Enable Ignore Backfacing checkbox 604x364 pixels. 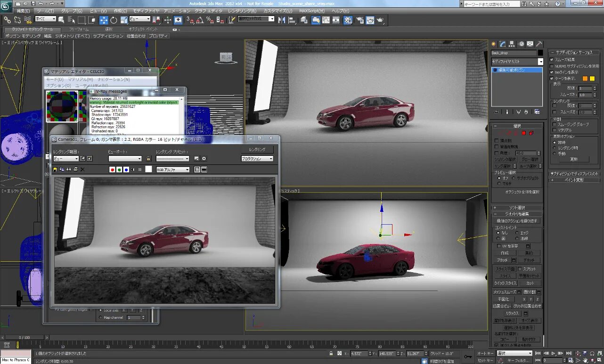point(497,147)
